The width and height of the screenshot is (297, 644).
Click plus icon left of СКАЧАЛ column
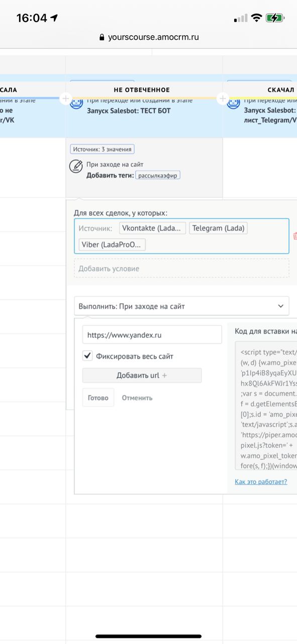[223, 99]
